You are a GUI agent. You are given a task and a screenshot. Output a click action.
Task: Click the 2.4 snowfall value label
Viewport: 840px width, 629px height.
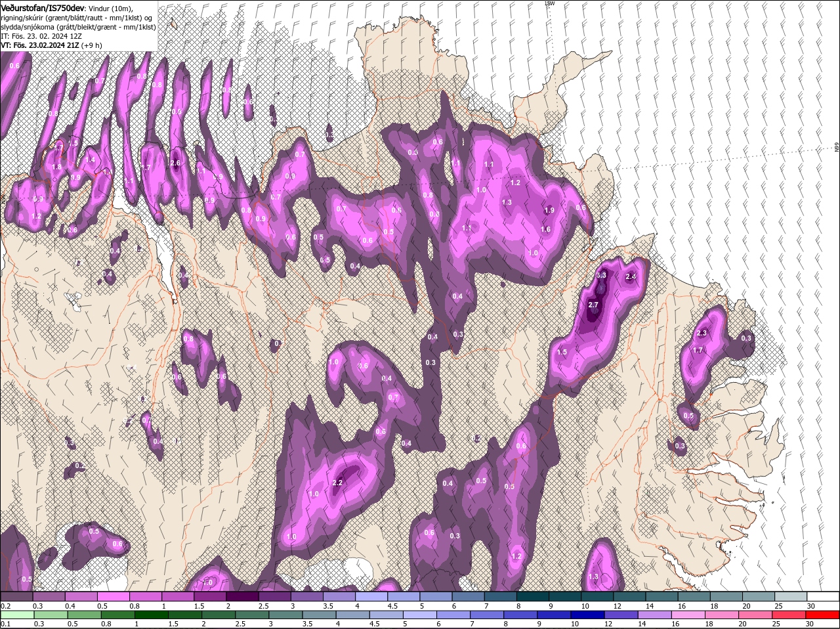coord(631,277)
